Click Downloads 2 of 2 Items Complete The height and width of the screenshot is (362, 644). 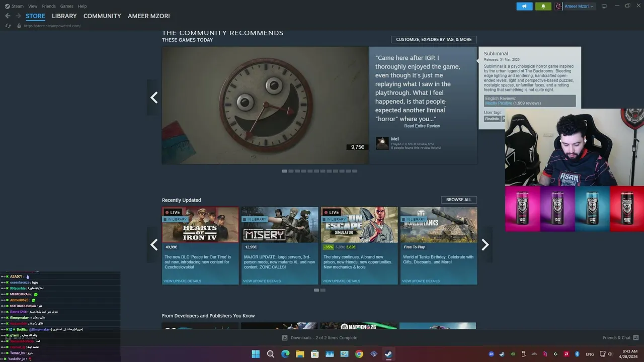point(324,338)
